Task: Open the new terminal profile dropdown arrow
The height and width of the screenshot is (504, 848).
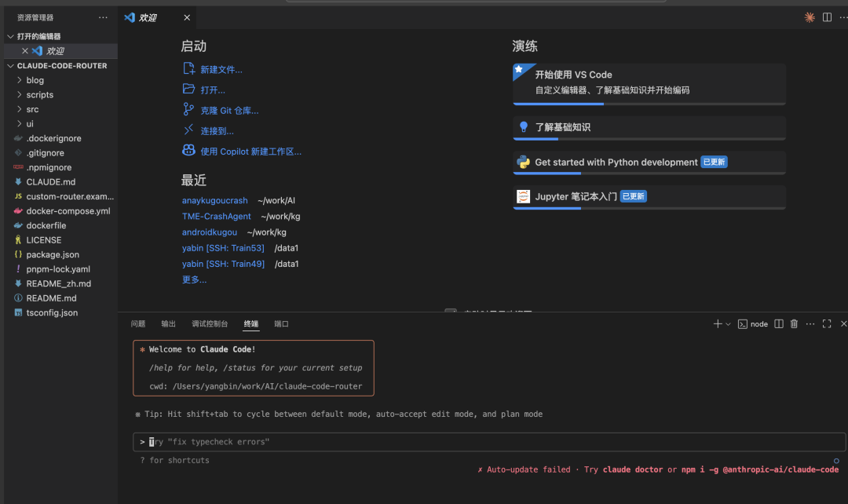Action: pos(728,324)
